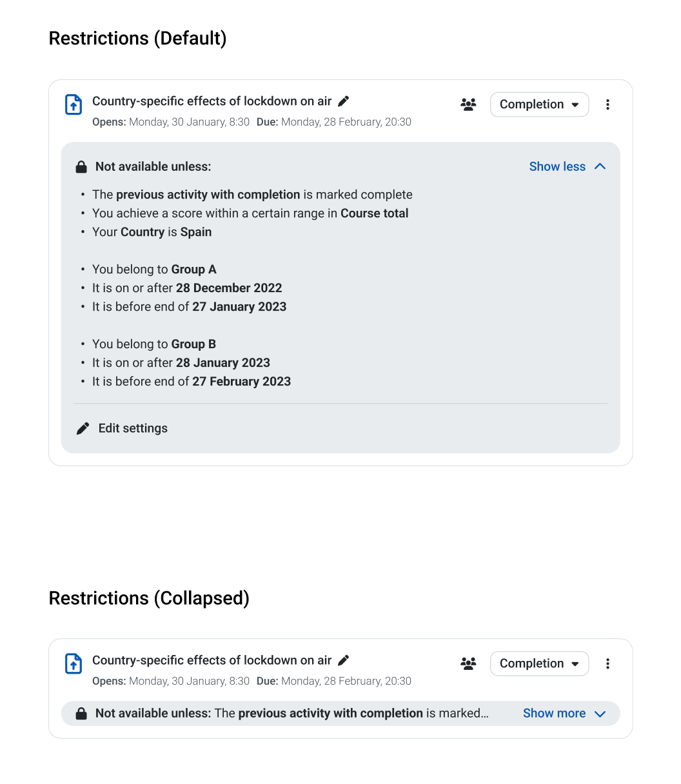
Task: Open the Completion dropdown in the collapsed card
Action: point(540,663)
